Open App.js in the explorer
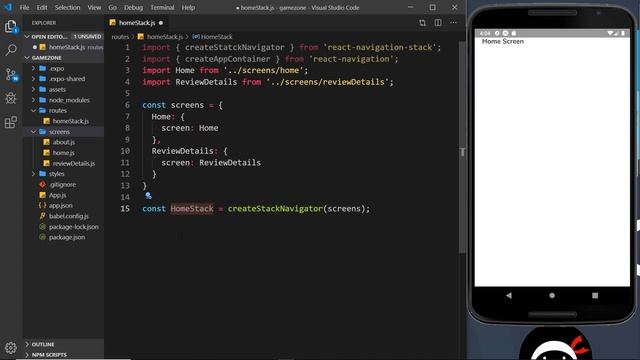640x360 pixels. 57,195
